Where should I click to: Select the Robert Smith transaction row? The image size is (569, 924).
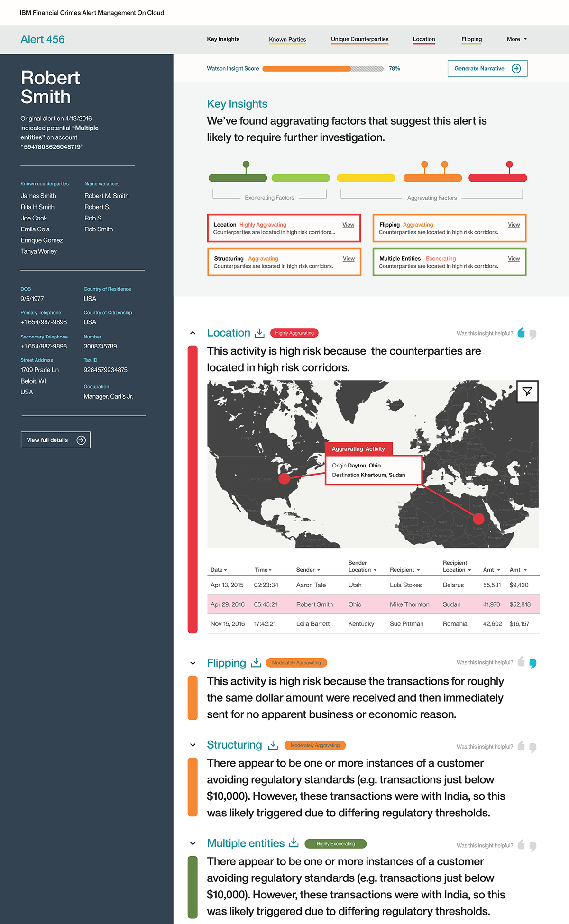click(x=373, y=604)
